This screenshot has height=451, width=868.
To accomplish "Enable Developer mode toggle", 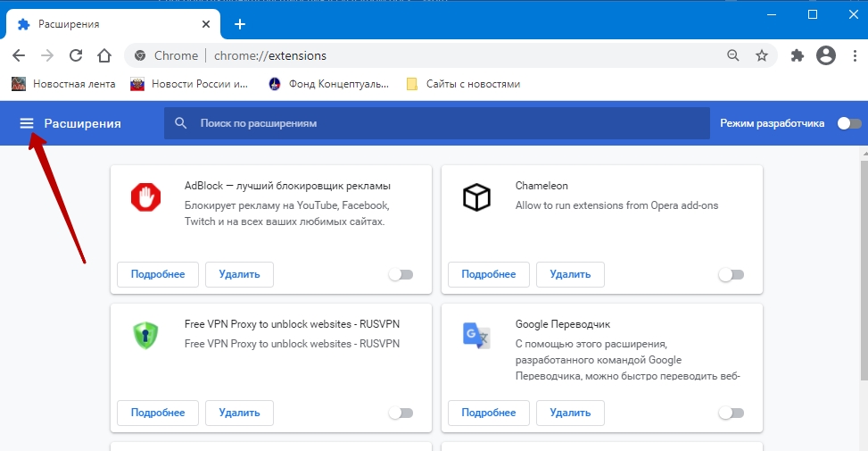I will [x=849, y=123].
